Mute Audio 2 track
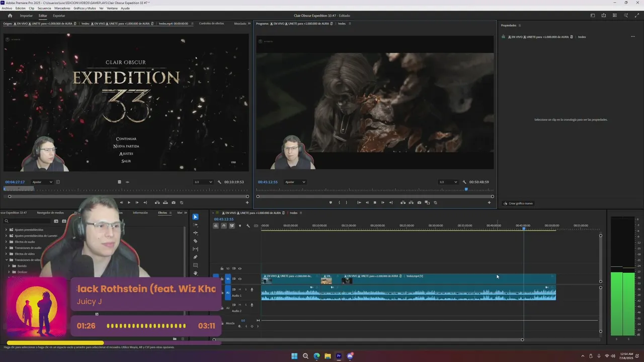Viewport: 644px width, 362px height. (240, 305)
